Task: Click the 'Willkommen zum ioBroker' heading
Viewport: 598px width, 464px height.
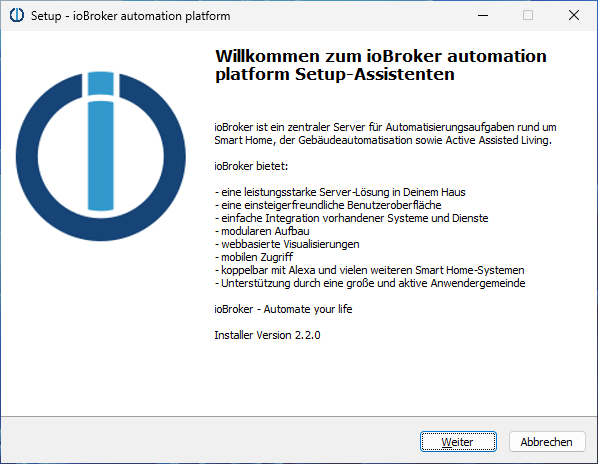Action: click(381, 65)
